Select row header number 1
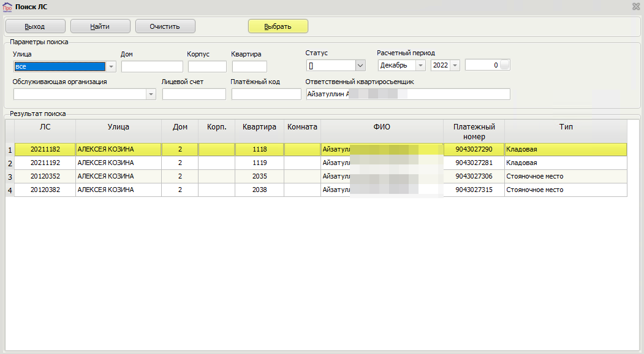Viewport: 644px width, 354px height. pos(10,150)
